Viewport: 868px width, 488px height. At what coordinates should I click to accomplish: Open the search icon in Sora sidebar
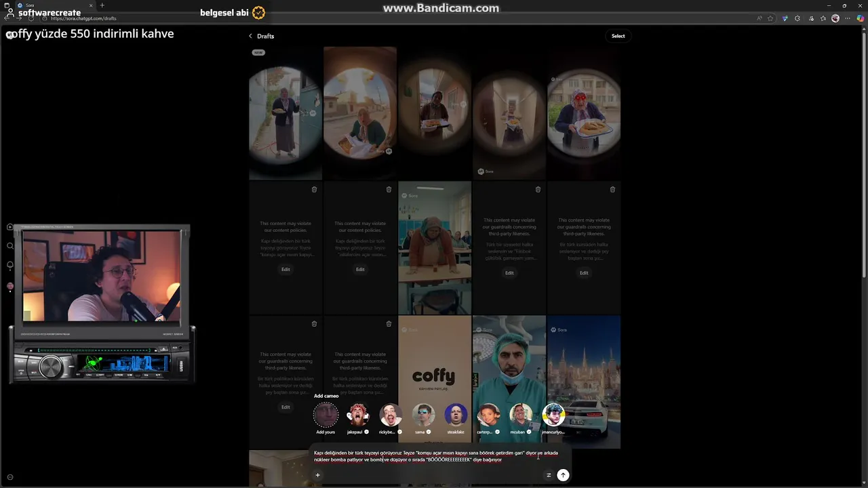pyautogui.click(x=10, y=246)
